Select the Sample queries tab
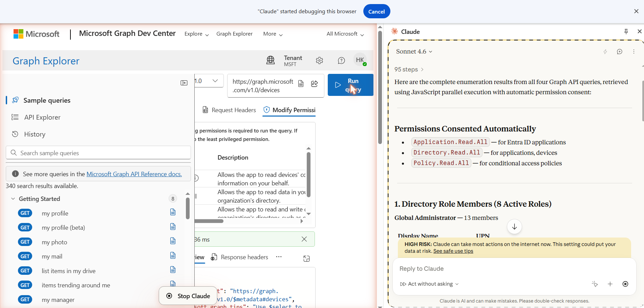 click(x=47, y=100)
